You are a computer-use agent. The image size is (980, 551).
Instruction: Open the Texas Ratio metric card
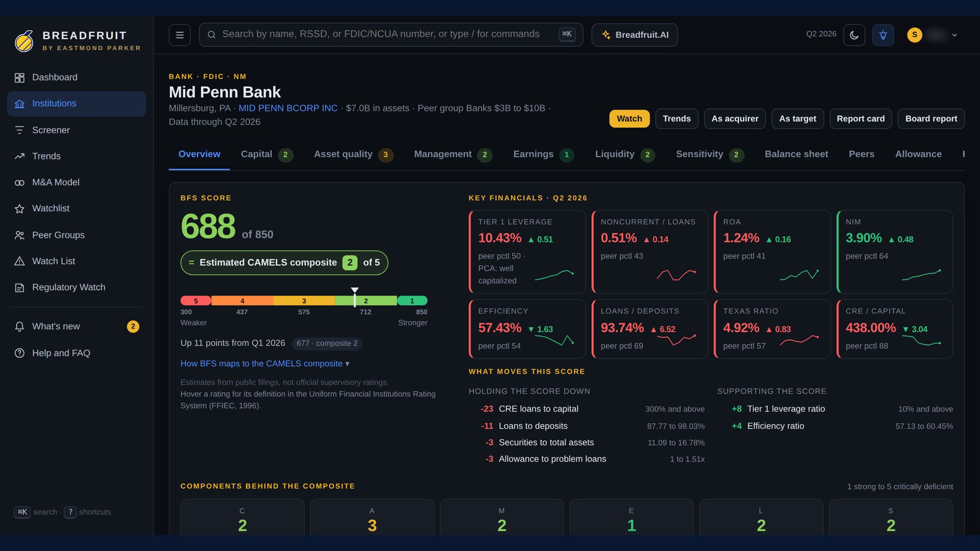tap(772, 329)
